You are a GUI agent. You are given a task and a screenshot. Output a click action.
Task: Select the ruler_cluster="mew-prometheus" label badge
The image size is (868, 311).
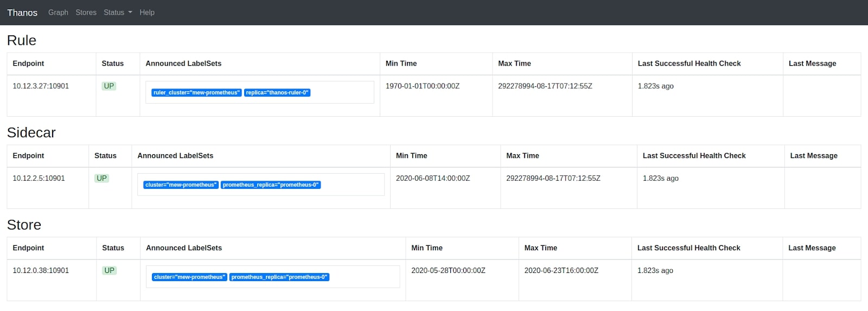[x=196, y=93]
